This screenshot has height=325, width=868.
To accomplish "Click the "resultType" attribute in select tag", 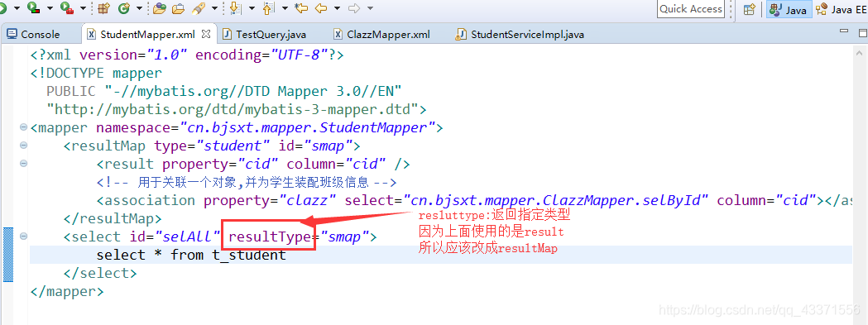I will [x=269, y=237].
